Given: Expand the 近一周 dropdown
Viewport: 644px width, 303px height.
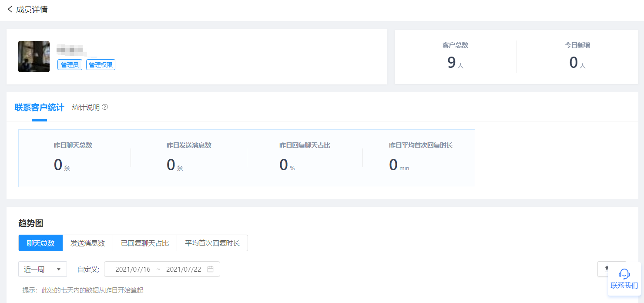Looking at the screenshot, I should coord(43,269).
